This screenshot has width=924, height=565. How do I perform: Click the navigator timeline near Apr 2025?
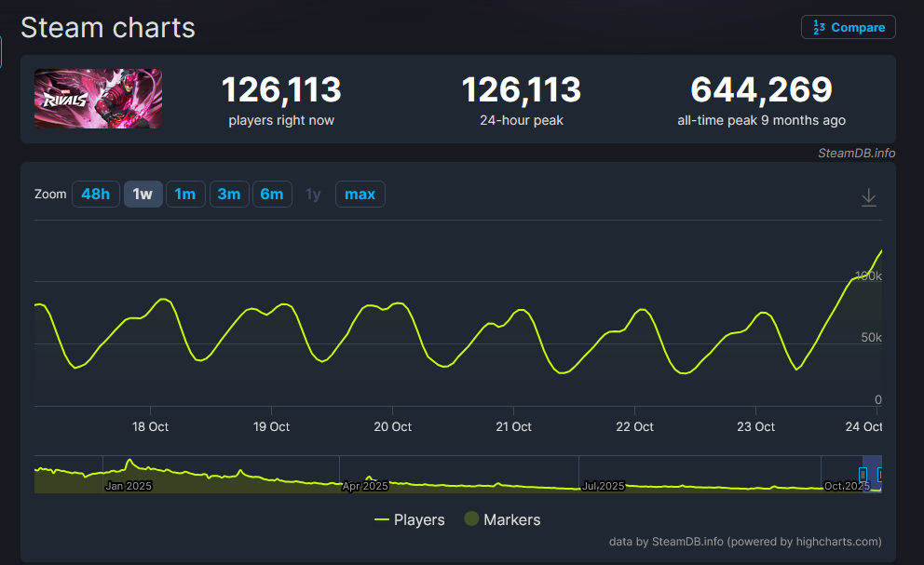click(x=365, y=486)
